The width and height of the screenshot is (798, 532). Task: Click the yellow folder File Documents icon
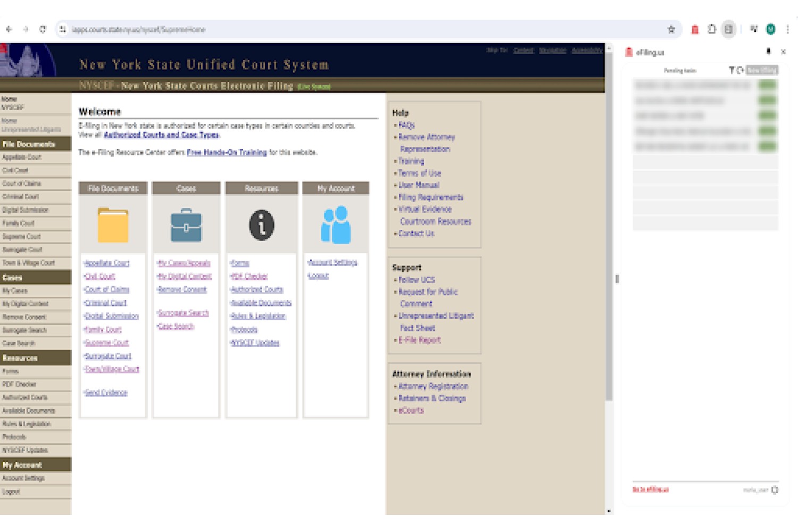click(113, 225)
